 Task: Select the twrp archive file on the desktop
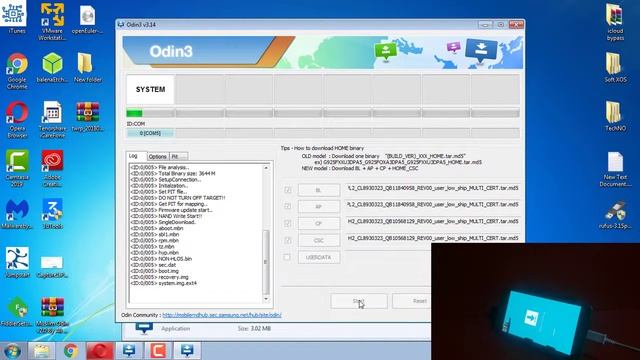pos(87,116)
